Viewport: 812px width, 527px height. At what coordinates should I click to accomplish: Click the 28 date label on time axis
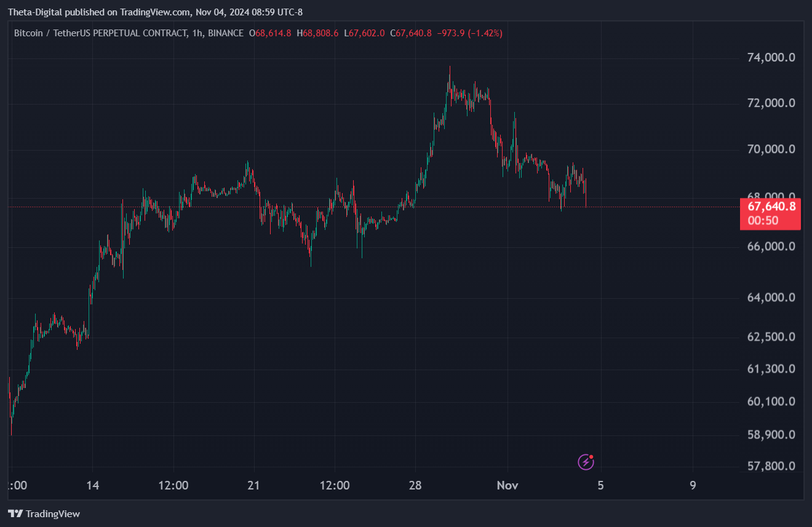415,485
